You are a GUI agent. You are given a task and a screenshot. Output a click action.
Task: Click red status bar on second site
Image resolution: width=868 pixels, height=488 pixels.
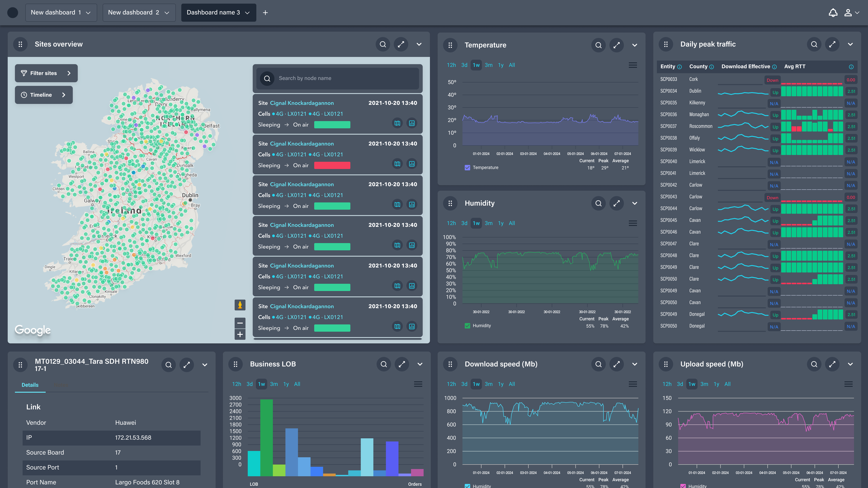point(332,165)
